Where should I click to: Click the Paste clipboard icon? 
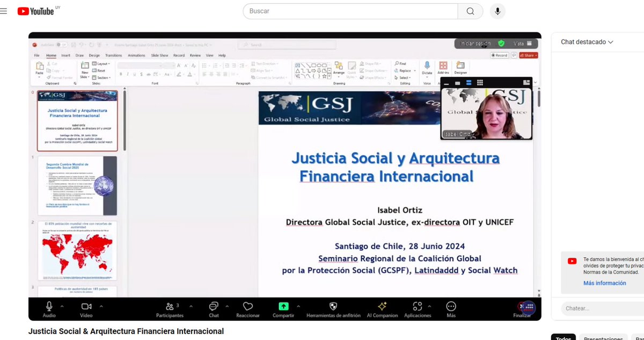40,67
